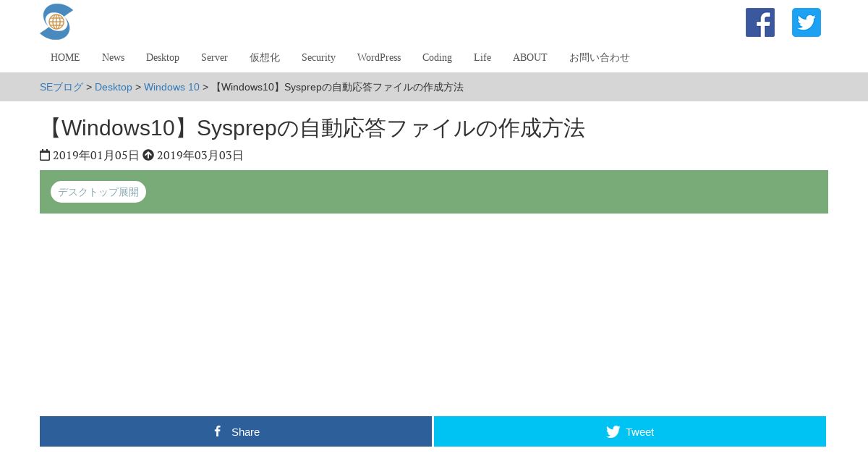Open the 仮想化 menu item
Viewport: 868px width, 456px height.
pyautogui.click(x=265, y=57)
